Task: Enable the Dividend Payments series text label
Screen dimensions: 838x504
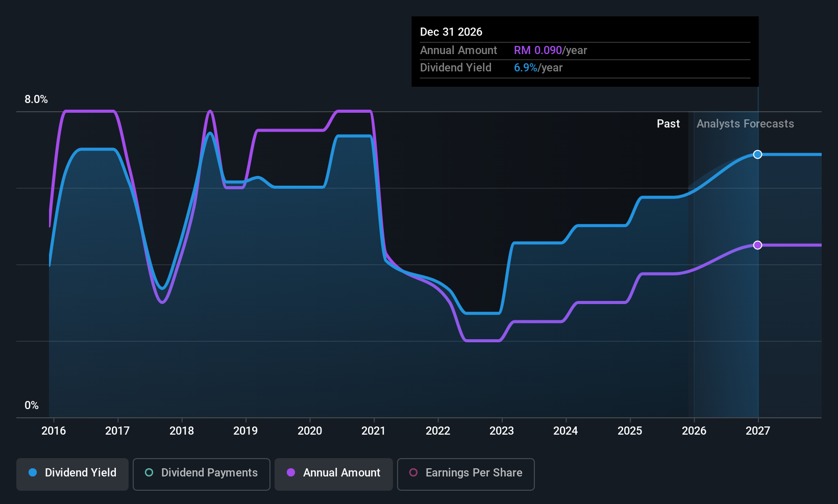Action: pyautogui.click(x=209, y=473)
